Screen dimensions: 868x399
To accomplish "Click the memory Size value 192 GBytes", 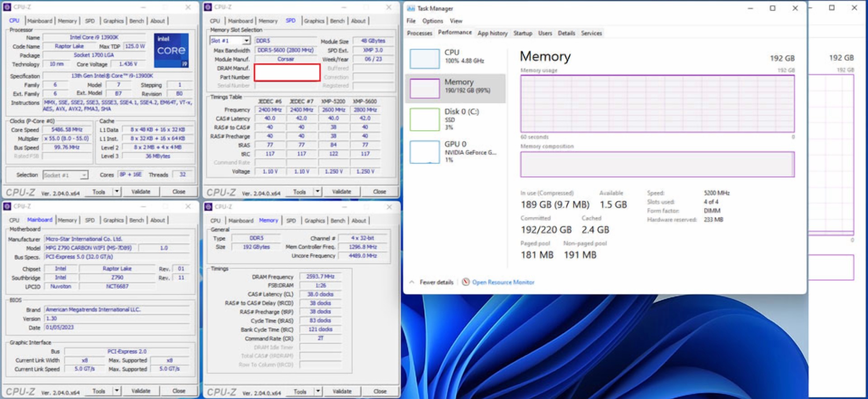I will coord(256,247).
